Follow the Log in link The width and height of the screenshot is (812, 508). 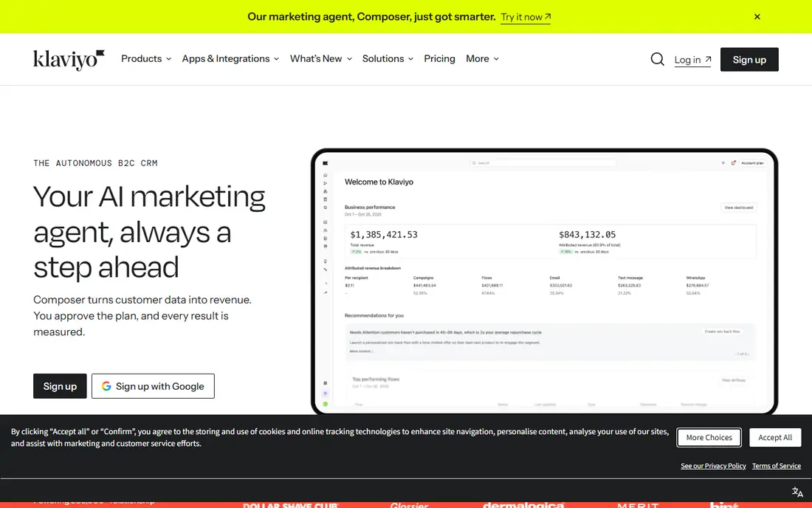(x=692, y=60)
